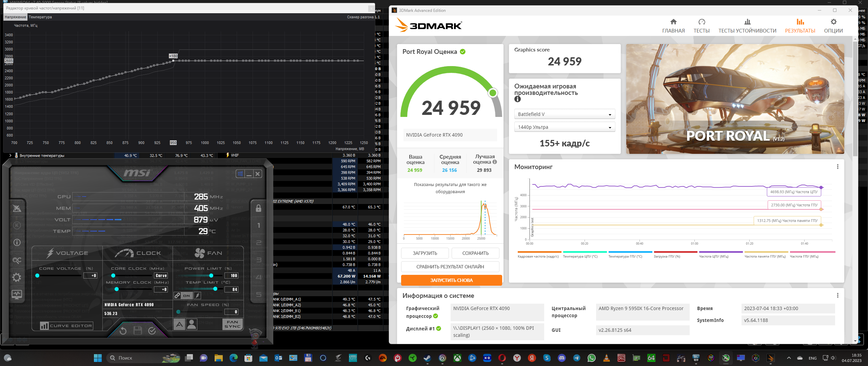Click the apply checkmark icon in Afterburner
Viewport: 868px width, 366px height.
pos(152,331)
